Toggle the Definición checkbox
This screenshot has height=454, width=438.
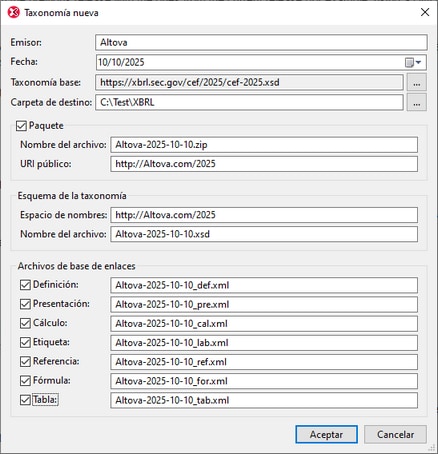[x=25, y=285]
